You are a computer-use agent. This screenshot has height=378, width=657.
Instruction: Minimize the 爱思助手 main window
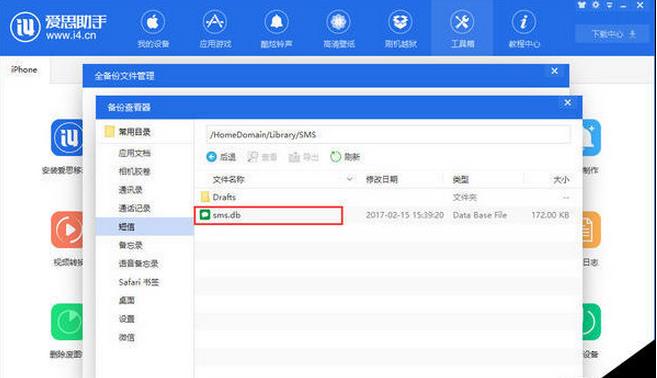(623, 6)
